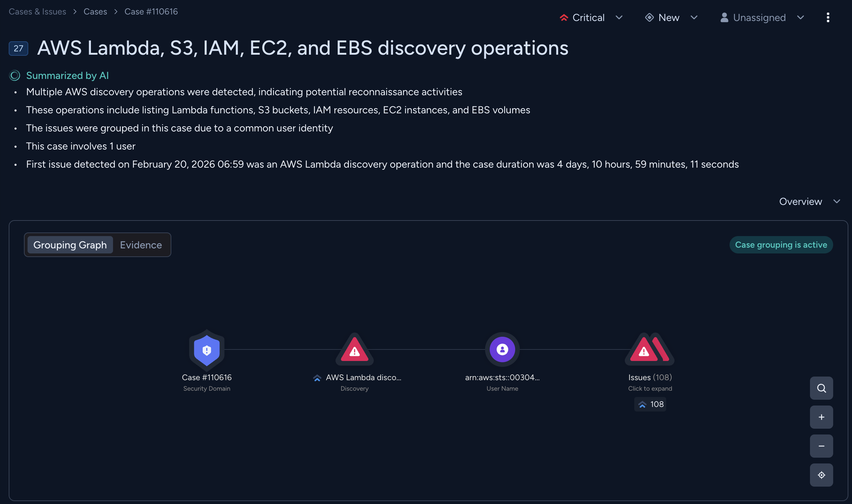Image resolution: width=852 pixels, height=504 pixels.
Task: Expand the Issues (108) stacked alert node
Action: point(650,350)
